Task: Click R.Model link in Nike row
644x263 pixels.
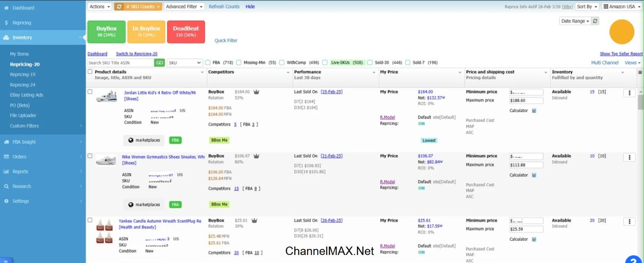Action: coord(388,182)
